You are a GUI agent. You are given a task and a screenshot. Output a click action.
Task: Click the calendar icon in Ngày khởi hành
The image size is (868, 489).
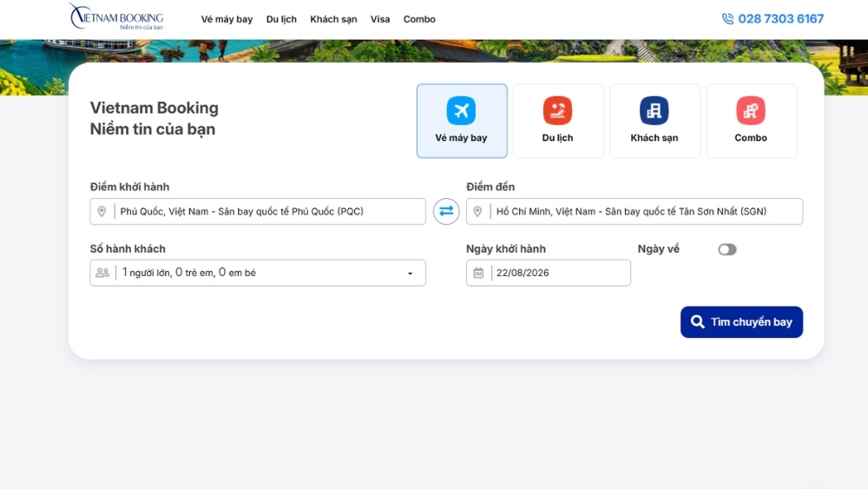tap(478, 273)
